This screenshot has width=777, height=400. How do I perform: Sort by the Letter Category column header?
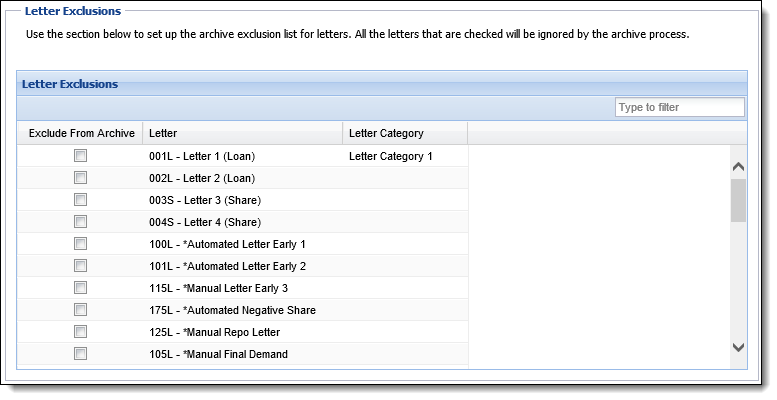pyautogui.click(x=405, y=133)
